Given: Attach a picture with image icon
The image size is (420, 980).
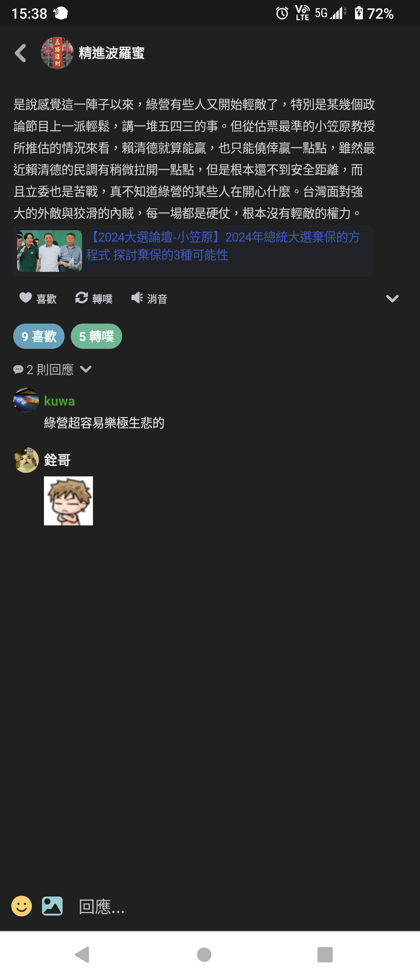Looking at the screenshot, I should [x=52, y=906].
